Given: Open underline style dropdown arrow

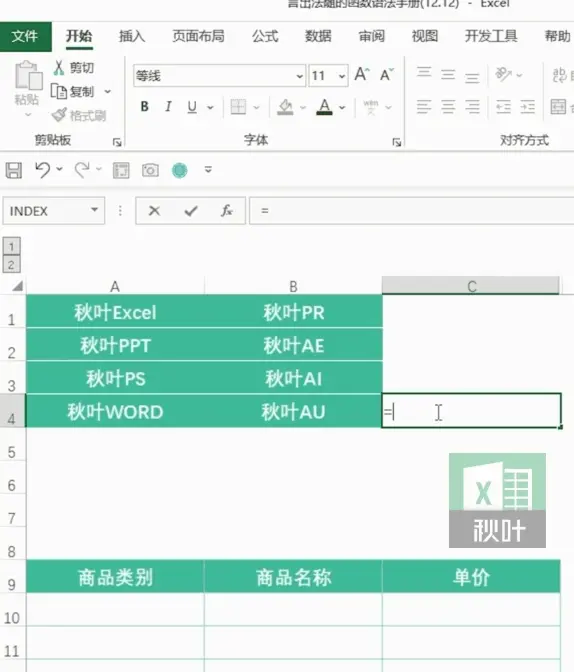Looking at the screenshot, I should pos(210,108).
